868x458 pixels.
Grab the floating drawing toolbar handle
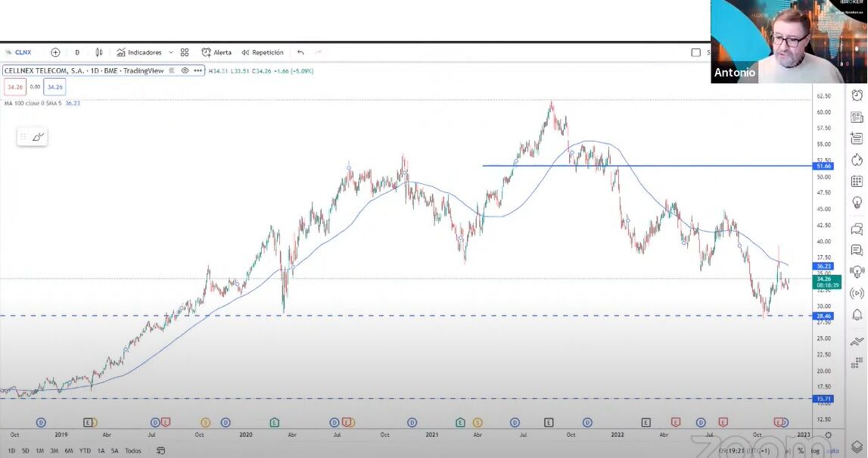click(x=23, y=137)
